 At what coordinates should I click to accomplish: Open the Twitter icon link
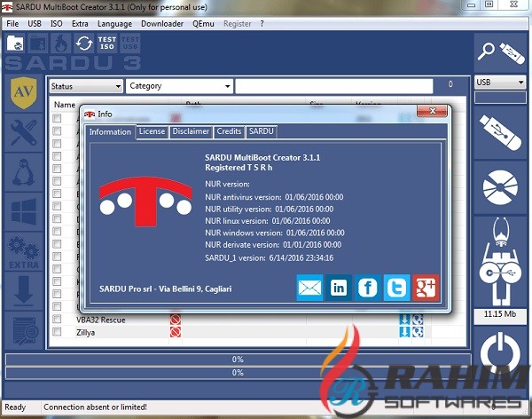click(397, 288)
